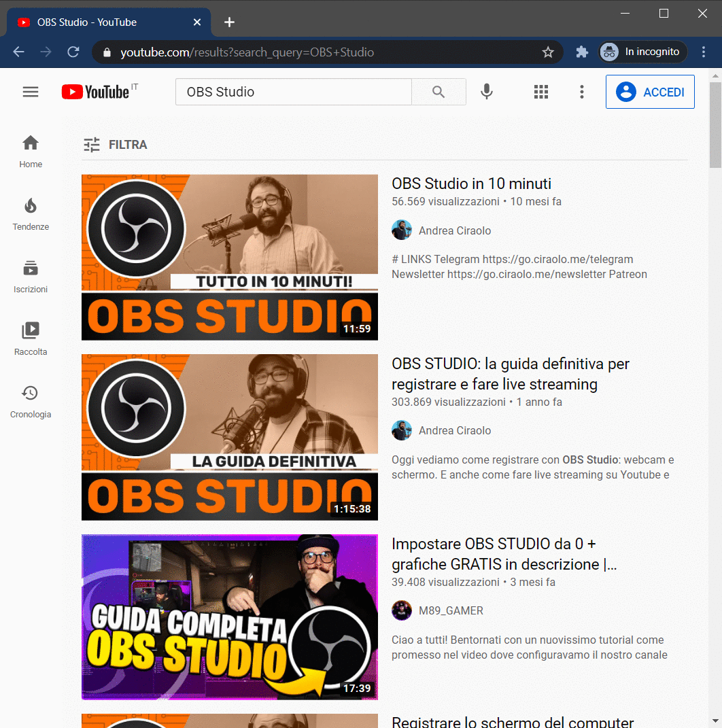Click description '# LINKS Telegram' text
This screenshot has width=722, height=728.
click(x=519, y=266)
